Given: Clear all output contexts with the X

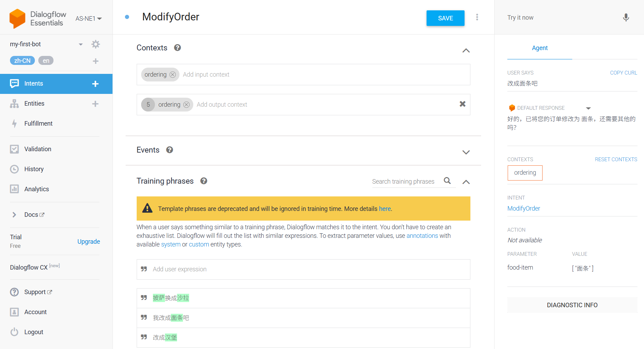Looking at the screenshot, I should point(462,104).
